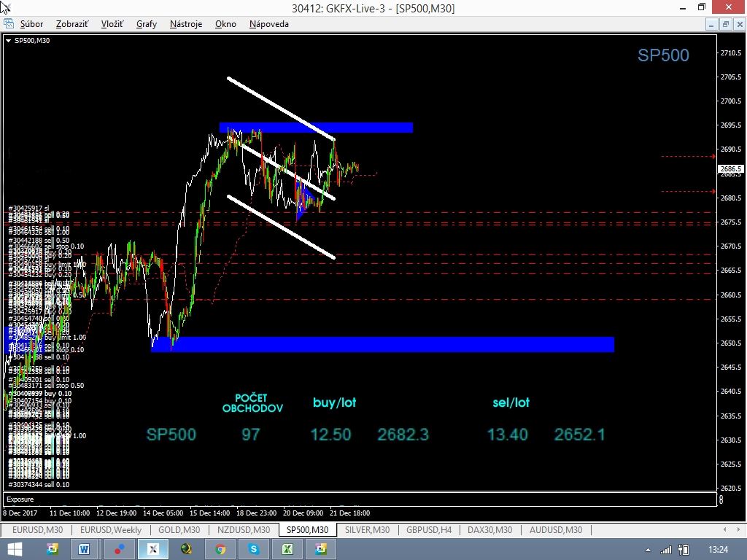The height and width of the screenshot is (560, 747).
Task: Open the Nápoveda help menu
Action: pos(268,24)
